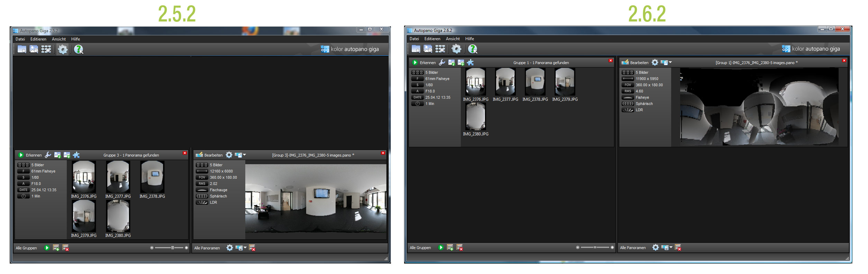This screenshot has height=274, width=868.
Task: Expand render dropdown arrow in Group 3 panorama header
Action: click(245, 155)
